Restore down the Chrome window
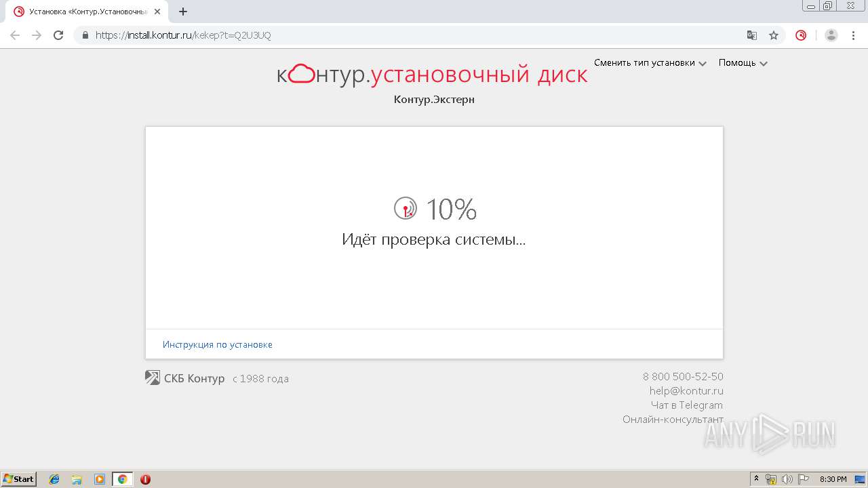The image size is (868, 488). click(828, 5)
